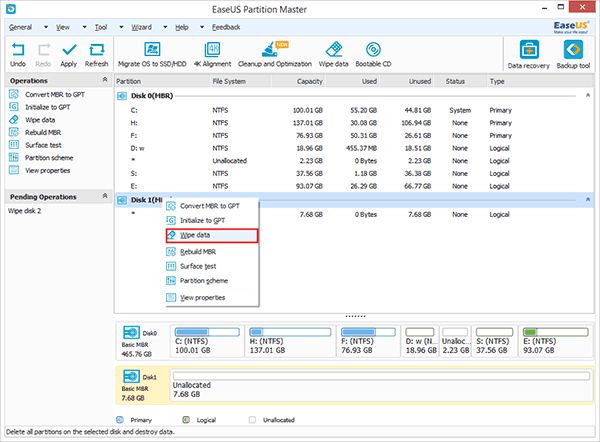Screen dimensions: 600x442
Task: Open the General menu
Action: [x=20, y=27]
